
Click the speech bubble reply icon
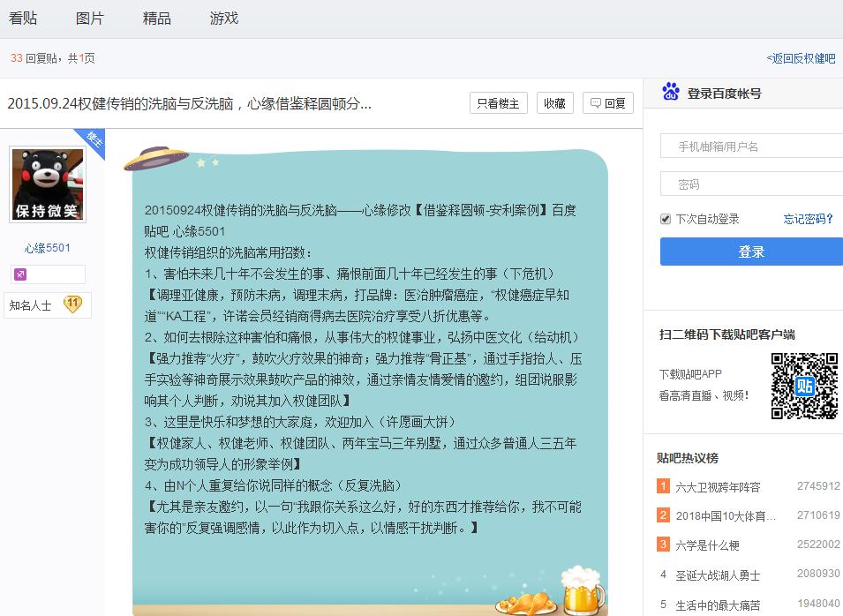(x=596, y=103)
